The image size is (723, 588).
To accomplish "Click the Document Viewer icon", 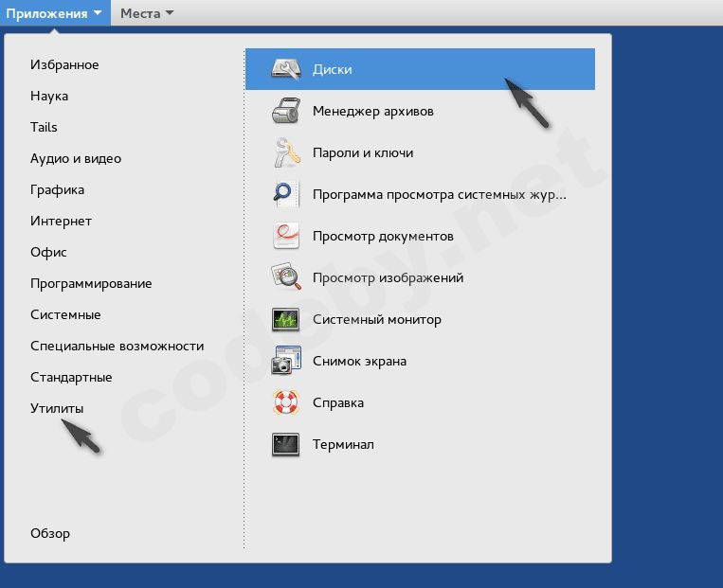I will tap(286, 236).
